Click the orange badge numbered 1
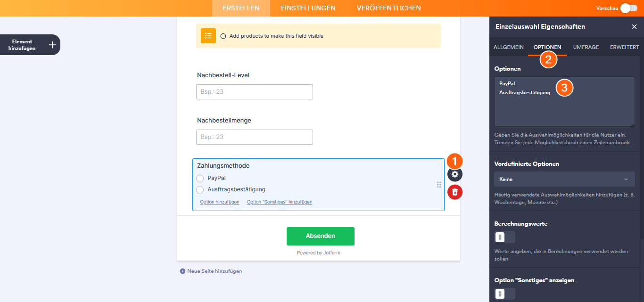The image size is (644, 302). point(454,161)
